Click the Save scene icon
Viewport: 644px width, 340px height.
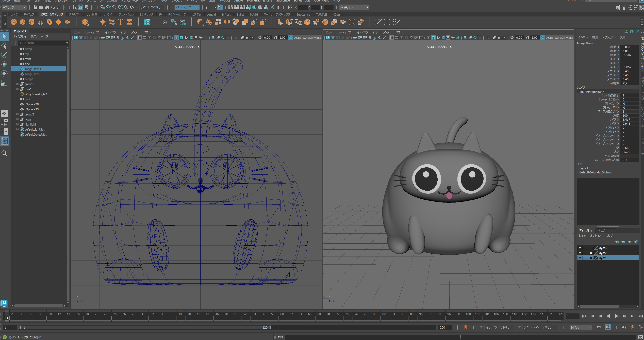coord(47,7)
